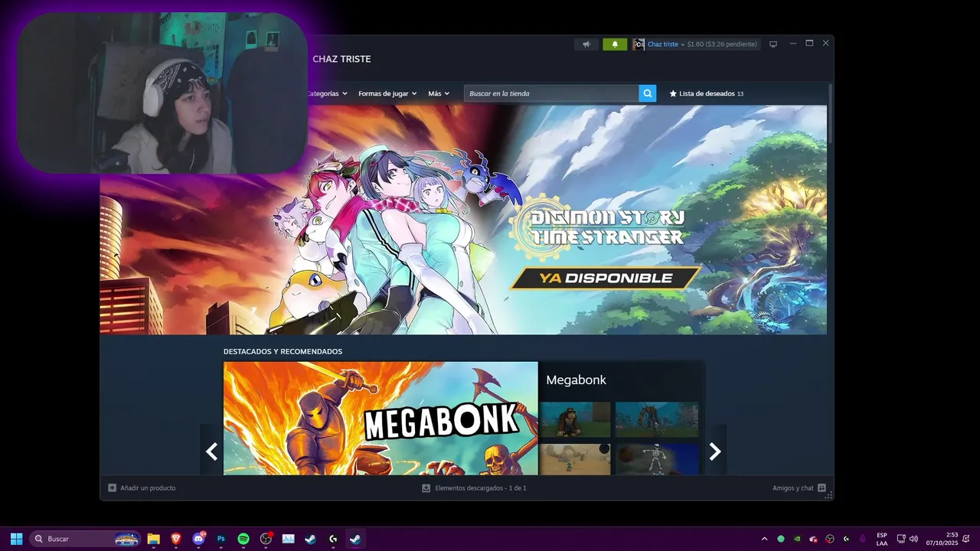Open the green notifications bell
980x551 pixels.
pos(615,44)
